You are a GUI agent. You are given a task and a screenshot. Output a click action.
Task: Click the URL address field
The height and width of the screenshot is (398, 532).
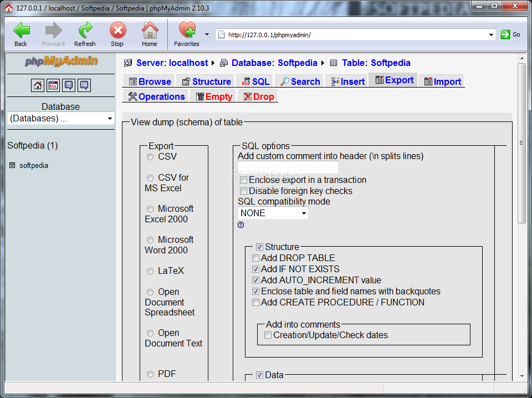tap(356, 34)
